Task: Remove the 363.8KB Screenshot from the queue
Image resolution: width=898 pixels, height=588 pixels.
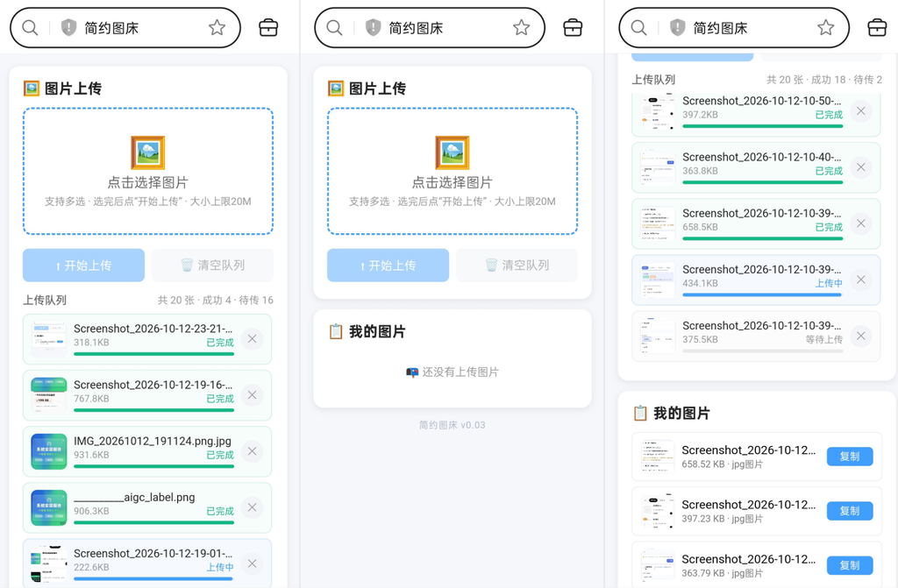Action: [x=861, y=167]
